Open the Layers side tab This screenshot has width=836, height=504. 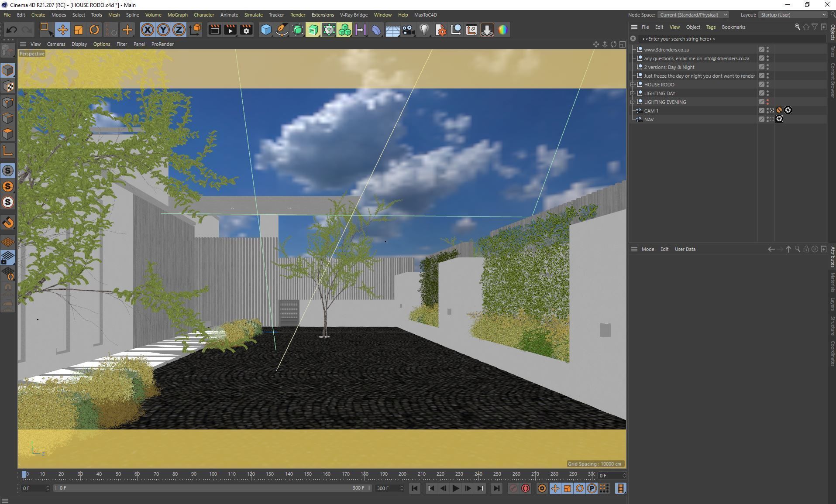click(x=832, y=304)
